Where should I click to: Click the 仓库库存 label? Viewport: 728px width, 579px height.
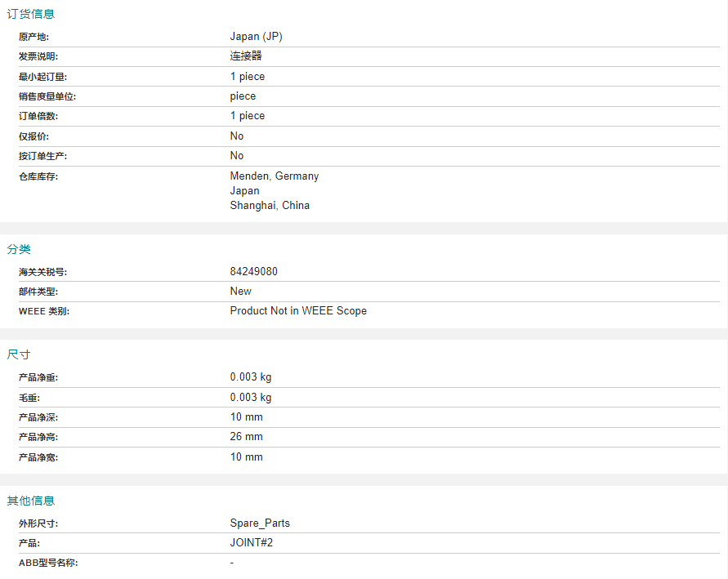point(38,176)
